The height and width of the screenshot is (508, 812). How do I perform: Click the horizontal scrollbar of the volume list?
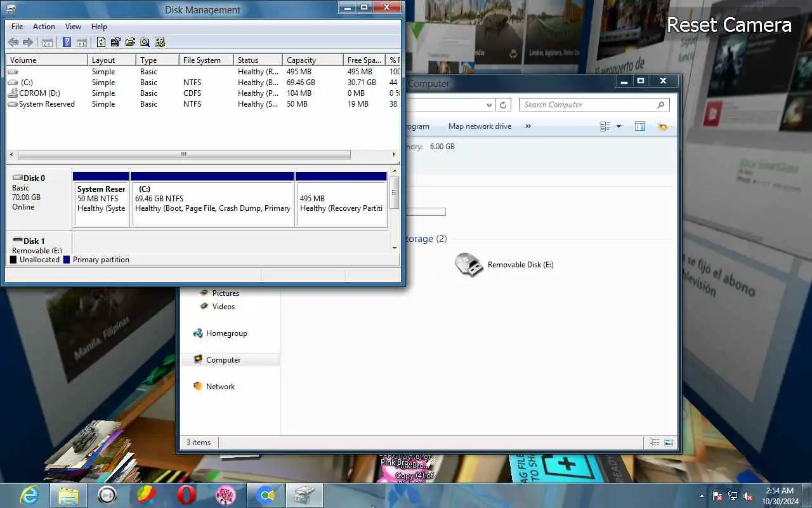pyautogui.click(x=184, y=154)
